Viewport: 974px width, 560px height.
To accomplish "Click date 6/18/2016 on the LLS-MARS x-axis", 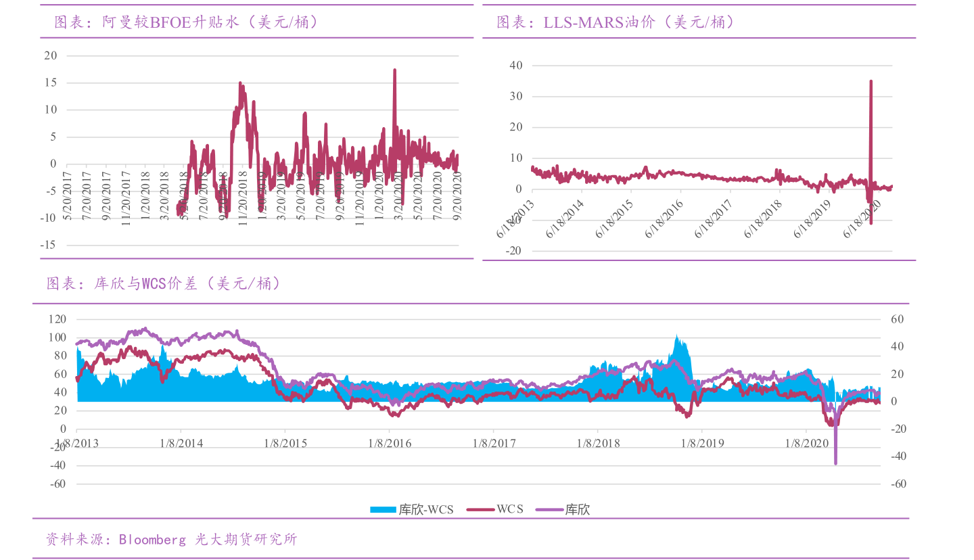I will (664, 218).
